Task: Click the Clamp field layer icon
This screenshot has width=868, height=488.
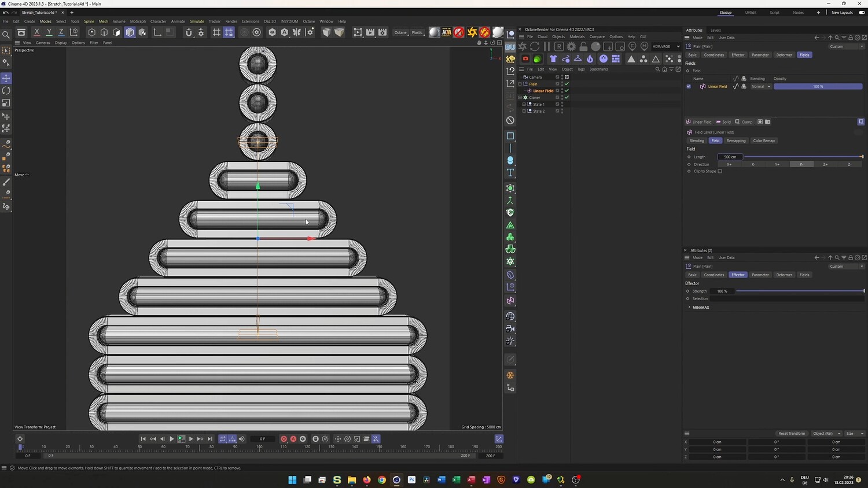Action: coord(744,122)
